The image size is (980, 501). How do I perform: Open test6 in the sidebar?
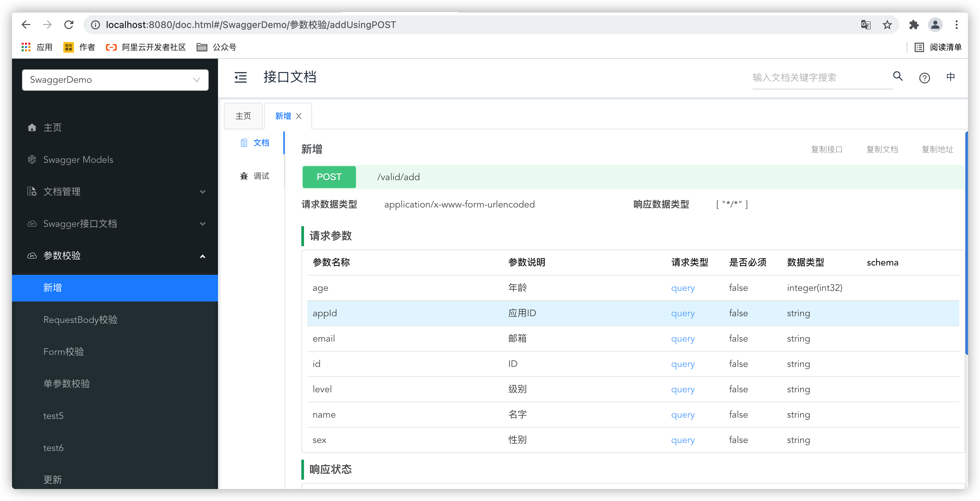coord(115,448)
